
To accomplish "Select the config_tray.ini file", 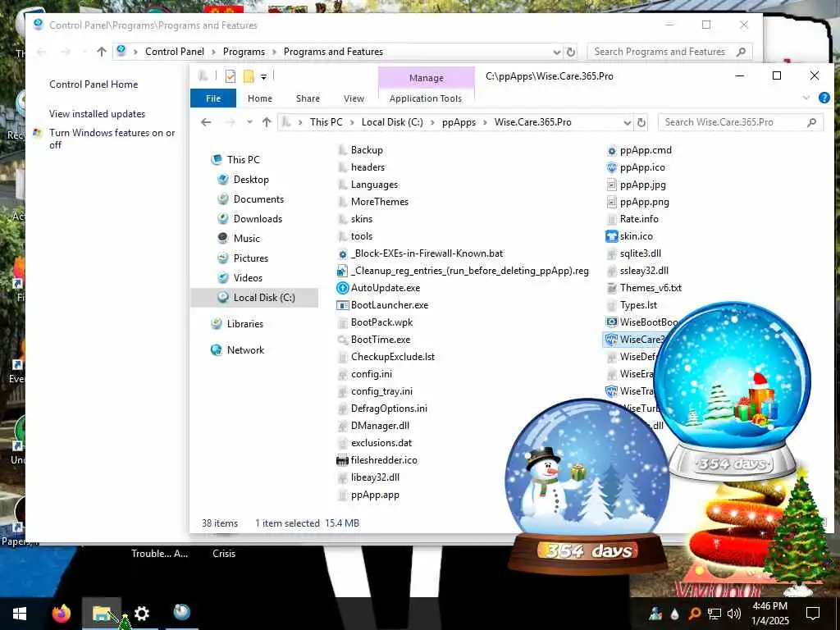I will pyautogui.click(x=381, y=391).
